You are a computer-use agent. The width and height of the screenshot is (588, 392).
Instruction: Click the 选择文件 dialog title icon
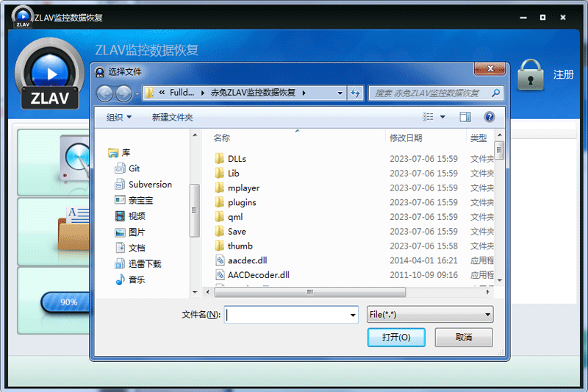(x=99, y=72)
